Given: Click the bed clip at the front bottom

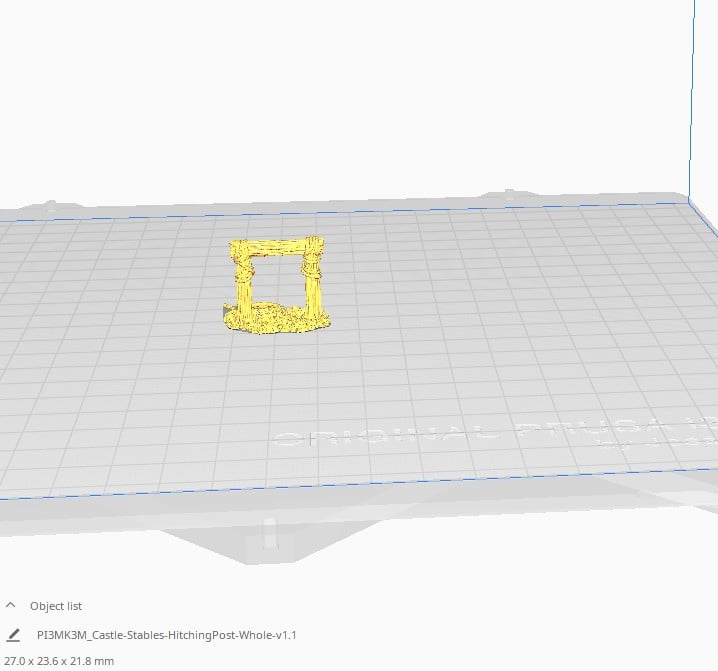Looking at the screenshot, I should (x=270, y=534).
